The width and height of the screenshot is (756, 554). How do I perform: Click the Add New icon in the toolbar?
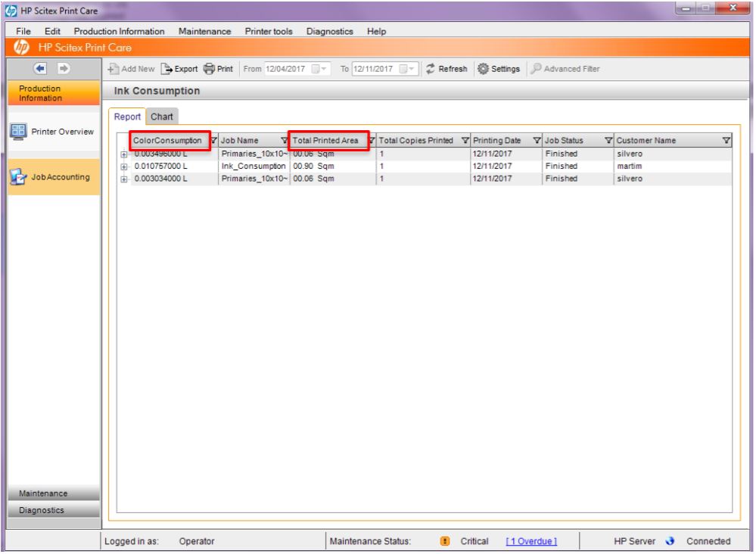coord(115,68)
